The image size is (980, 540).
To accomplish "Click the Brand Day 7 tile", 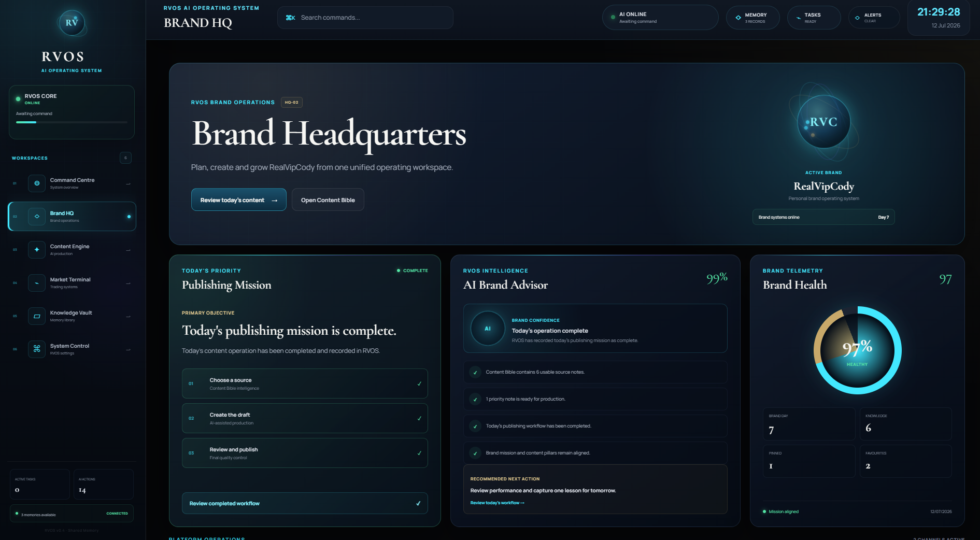I will (809, 424).
